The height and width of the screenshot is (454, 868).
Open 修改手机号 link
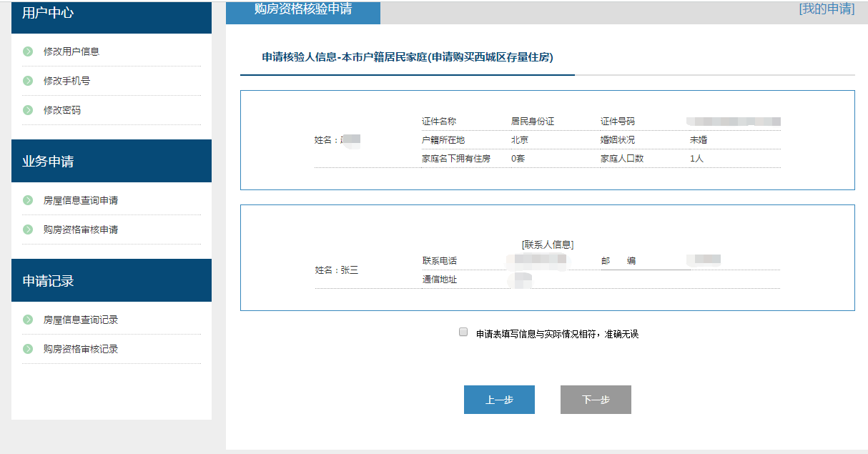coord(66,81)
